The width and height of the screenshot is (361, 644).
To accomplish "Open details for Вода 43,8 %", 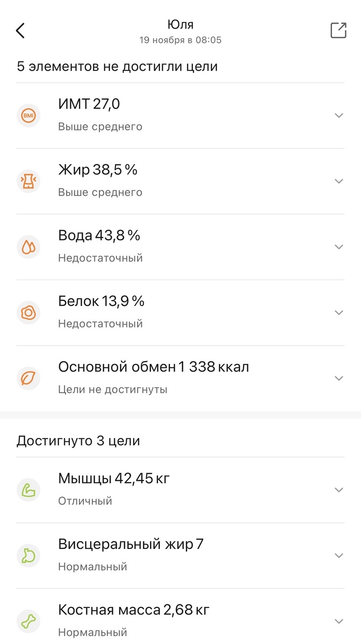I will pos(338,246).
